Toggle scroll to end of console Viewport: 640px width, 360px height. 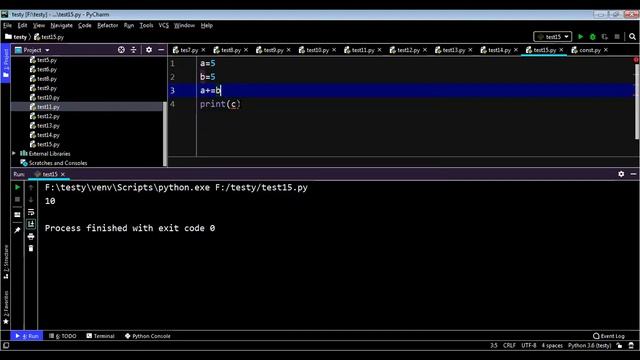(31, 224)
